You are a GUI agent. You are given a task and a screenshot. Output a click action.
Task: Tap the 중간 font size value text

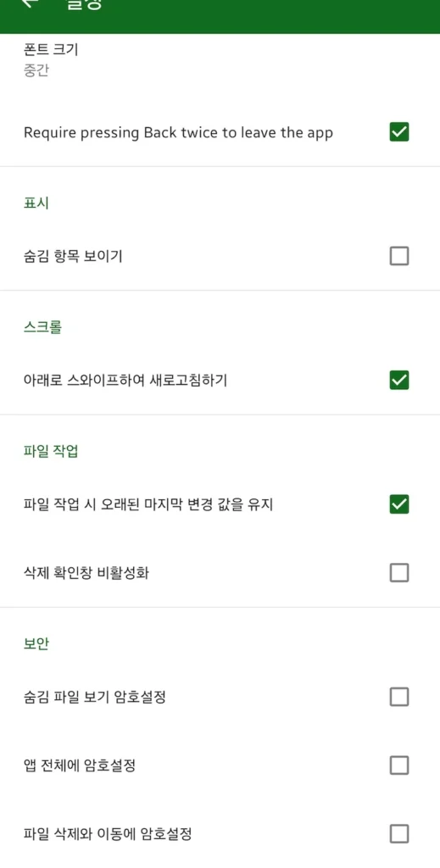36,71
